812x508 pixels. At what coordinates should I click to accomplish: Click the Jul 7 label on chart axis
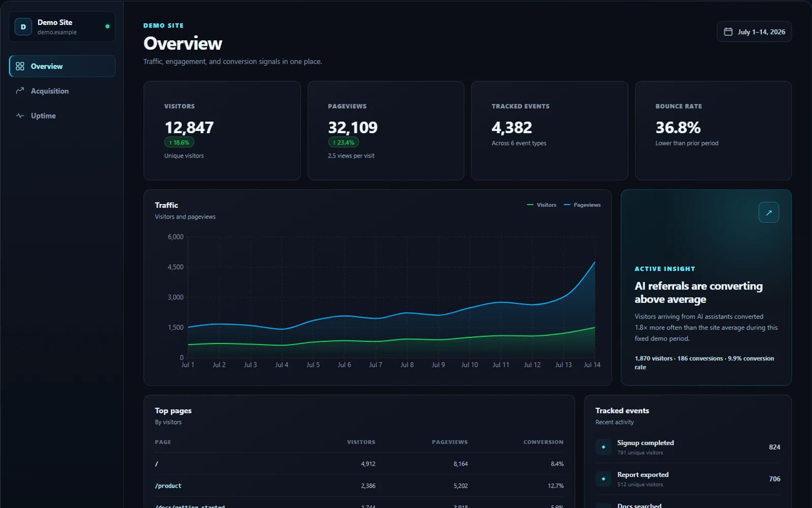(x=376, y=365)
